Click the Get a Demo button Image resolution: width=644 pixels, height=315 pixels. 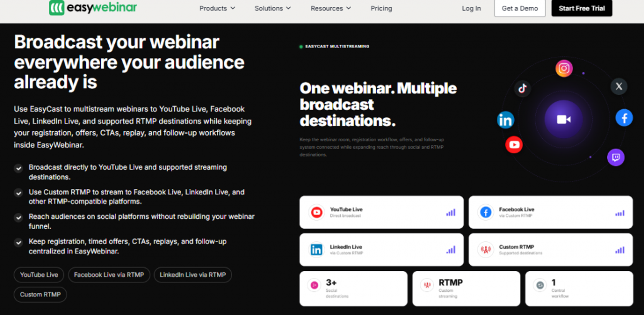pyautogui.click(x=520, y=8)
